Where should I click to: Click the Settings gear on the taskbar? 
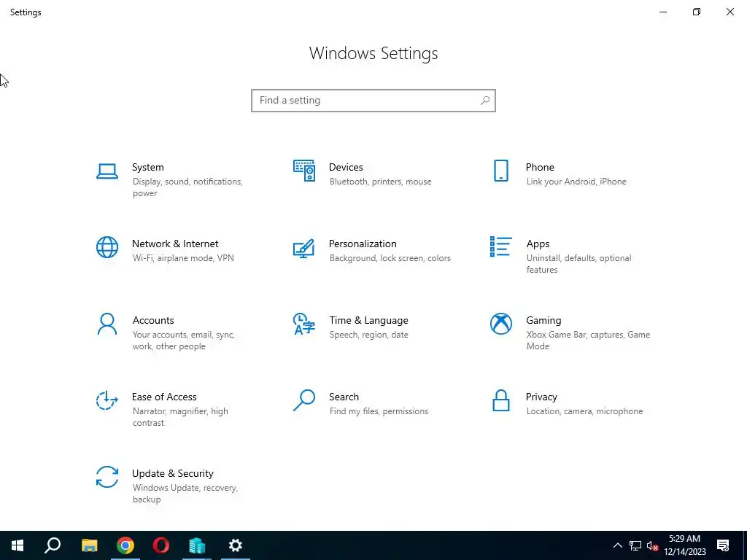[x=236, y=545]
